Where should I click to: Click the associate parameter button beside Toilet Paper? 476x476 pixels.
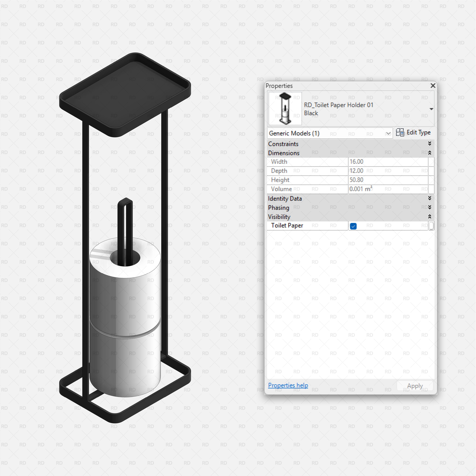pos(431,226)
